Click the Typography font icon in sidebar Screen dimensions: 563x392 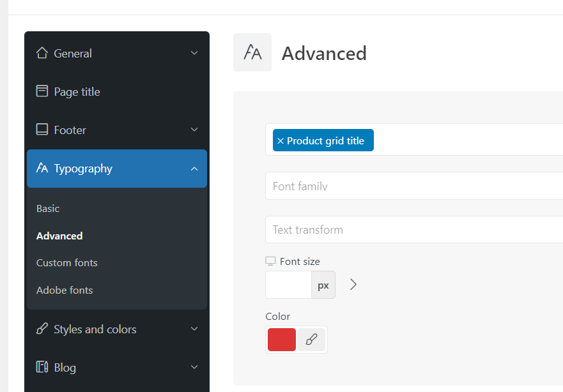pyautogui.click(x=42, y=168)
